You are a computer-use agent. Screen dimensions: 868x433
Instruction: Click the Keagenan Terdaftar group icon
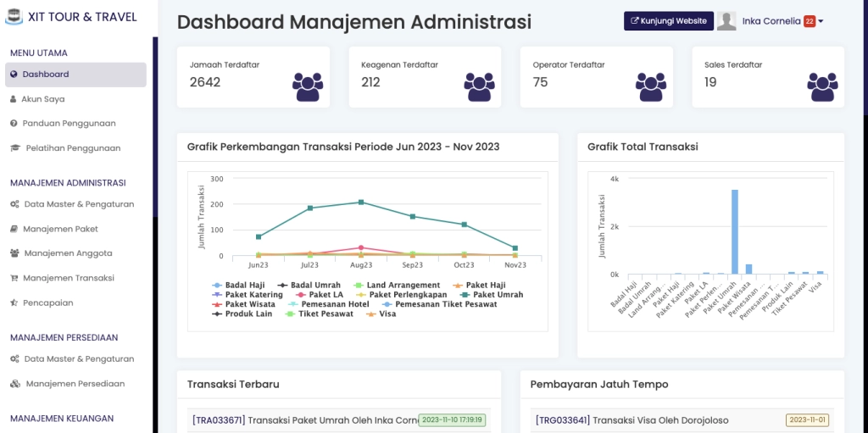pos(480,86)
